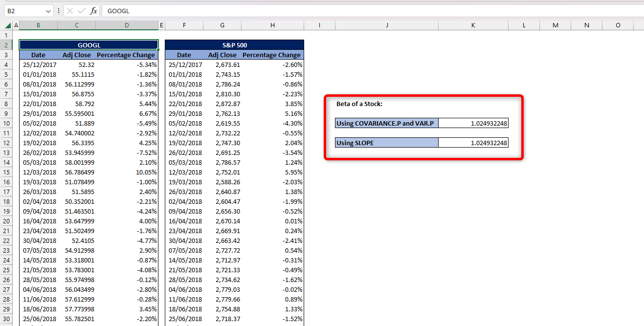644x326 pixels.
Task: Select column G header
Action: pos(222,25)
